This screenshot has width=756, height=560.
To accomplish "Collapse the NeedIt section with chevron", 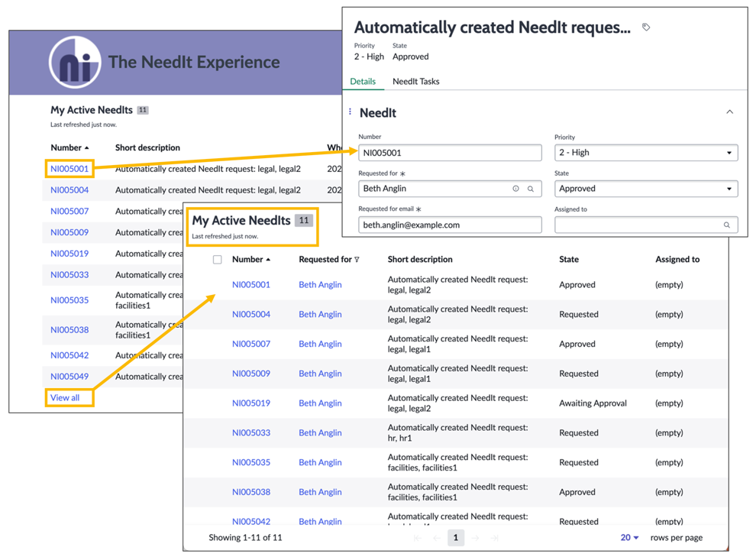I will pyautogui.click(x=730, y=112).
